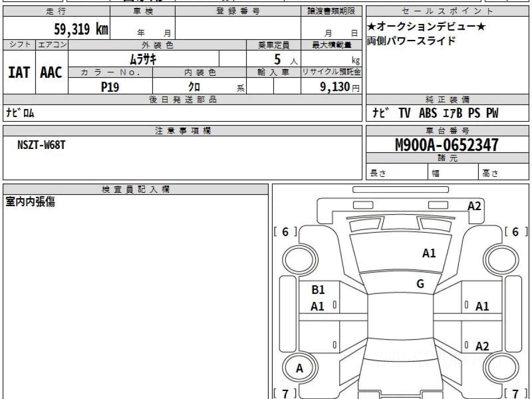Click the 走行 column header
The width and height of the screenshot is (532, 399).
(x=56, y=12)
